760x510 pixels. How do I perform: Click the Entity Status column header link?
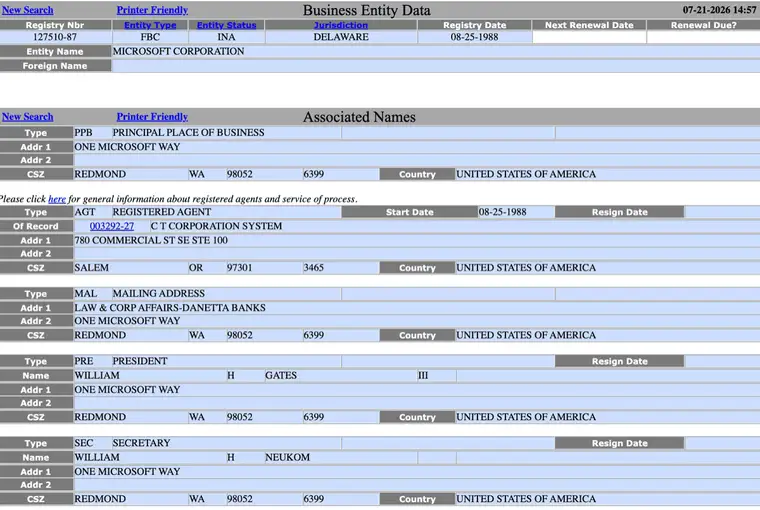226,25
